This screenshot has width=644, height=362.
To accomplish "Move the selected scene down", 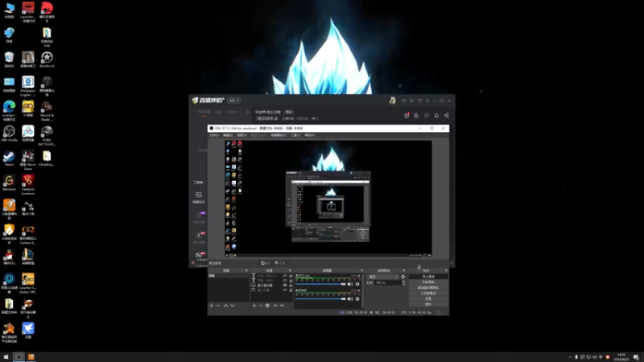I will (x=233, y=306).
